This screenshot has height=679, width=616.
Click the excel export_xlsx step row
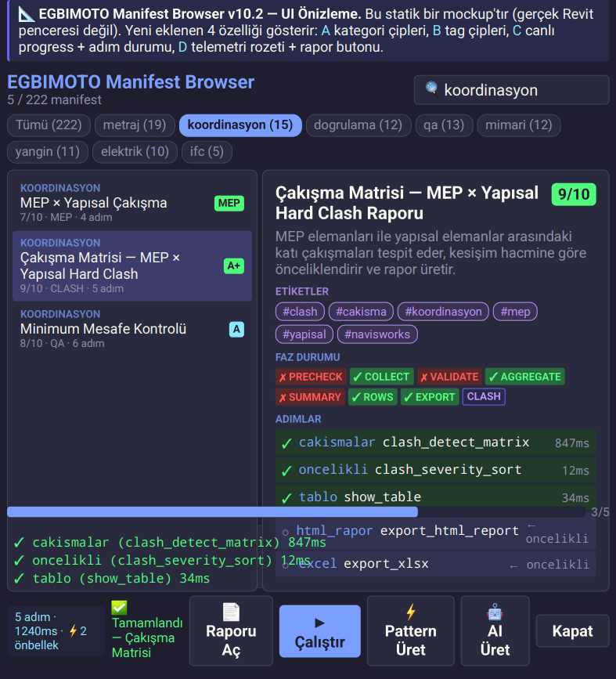point(435,564)
